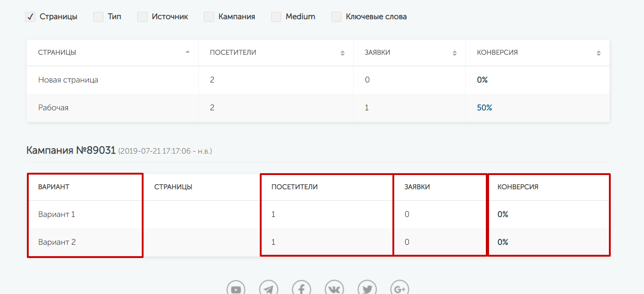Open the YouTube social icon

[x=236, y=289]
